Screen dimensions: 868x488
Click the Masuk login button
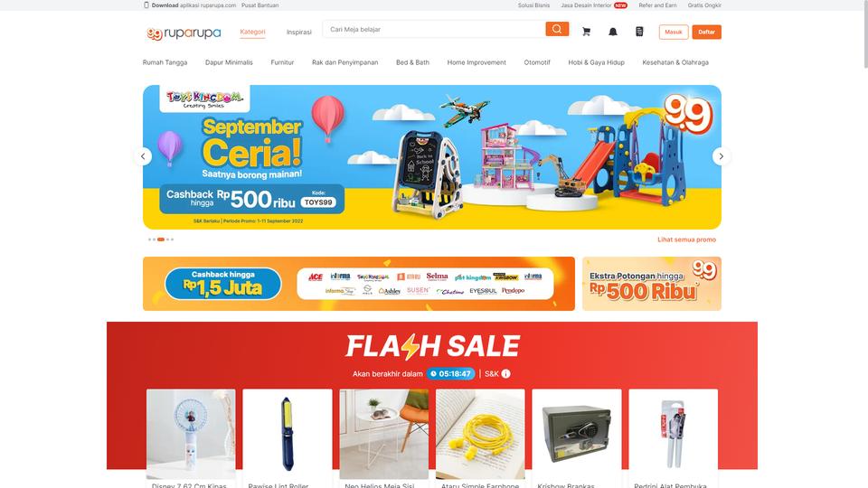[x=673, y=33]
